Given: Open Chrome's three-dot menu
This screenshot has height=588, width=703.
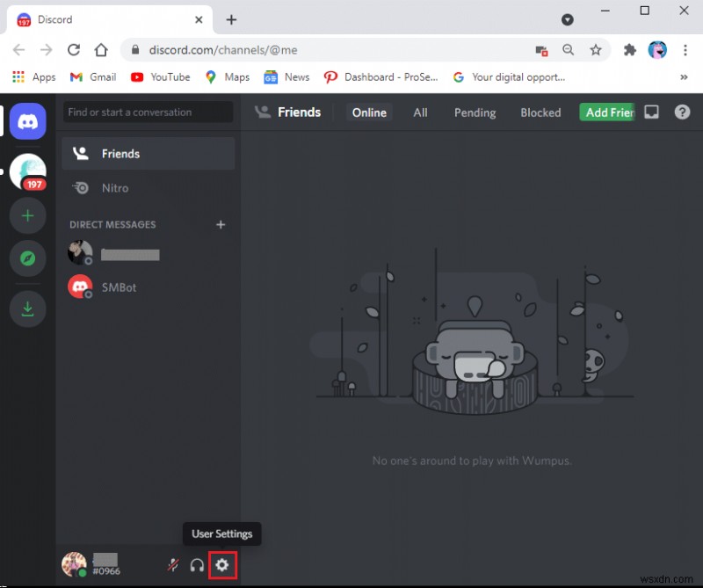Looking at the screenshot, I should 685,50.
